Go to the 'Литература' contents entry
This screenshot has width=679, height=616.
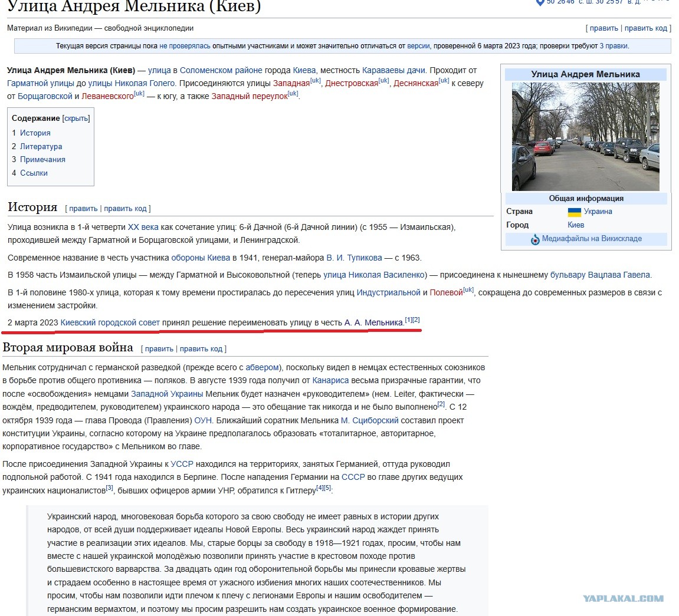[x=41, y=147]
